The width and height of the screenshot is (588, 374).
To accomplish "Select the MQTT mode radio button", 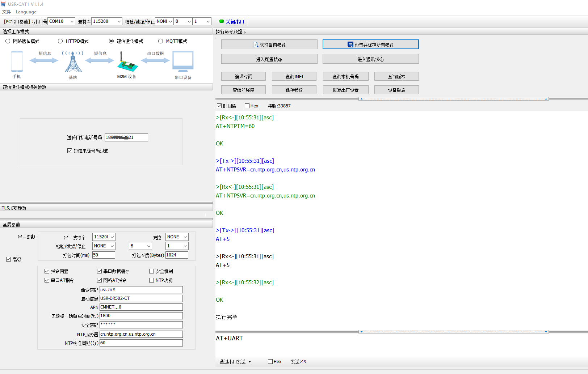I will point(161,41).
